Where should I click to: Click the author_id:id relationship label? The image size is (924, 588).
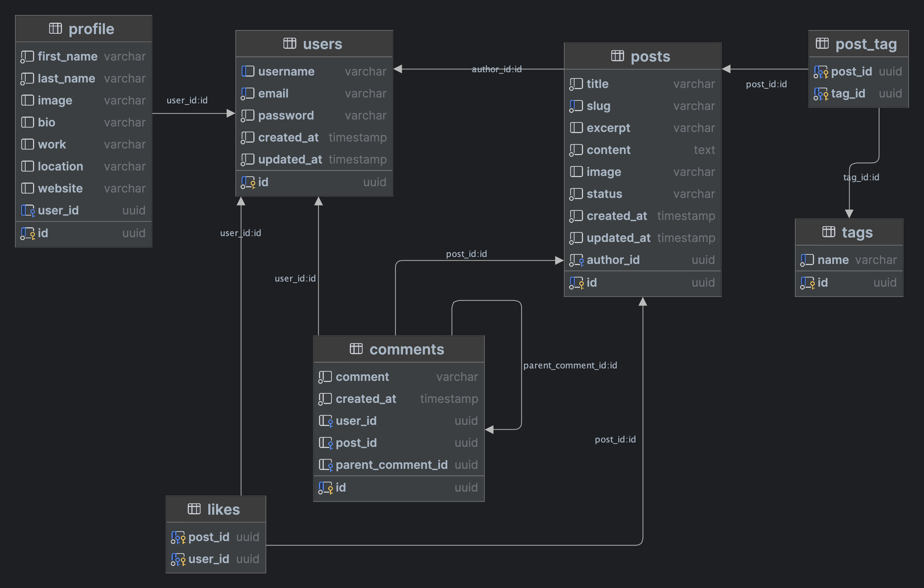[496, 69]
